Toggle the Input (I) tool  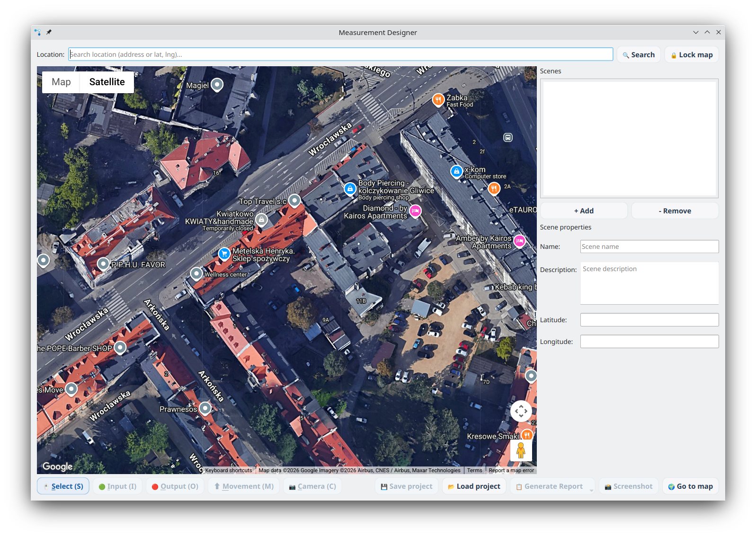(117, 486)
